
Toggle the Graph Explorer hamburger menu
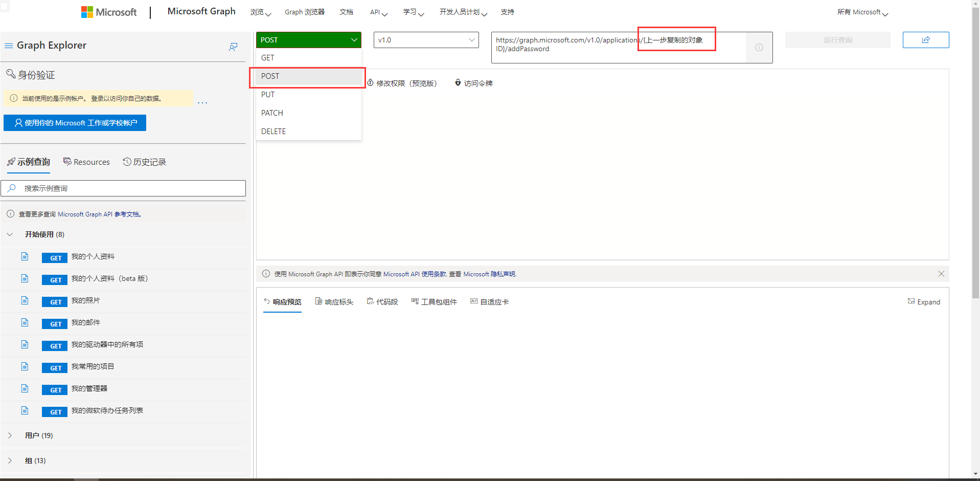click(9, 46)
